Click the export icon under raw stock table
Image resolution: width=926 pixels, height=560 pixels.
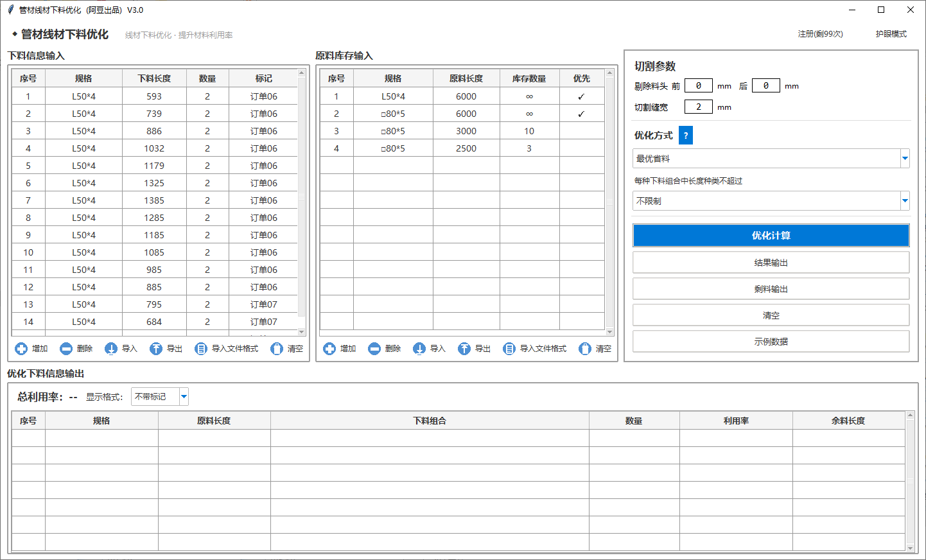464,349
